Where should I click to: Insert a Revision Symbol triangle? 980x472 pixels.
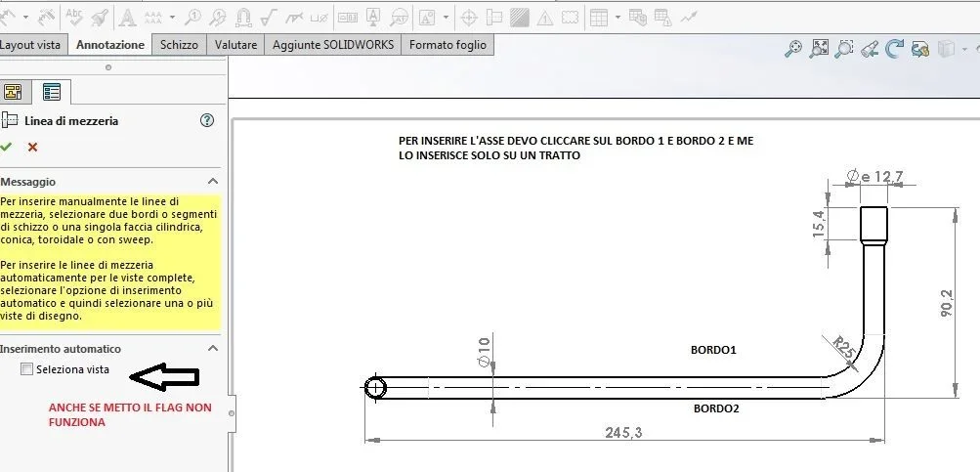pyautogui.click(x=545, y=18)
